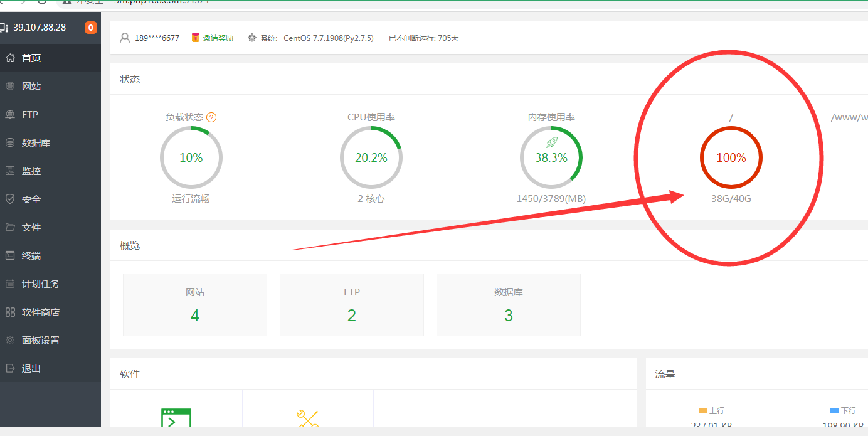Click the terminal icon beside 终端
Screen dimensions: 868x436
[10, 255]
